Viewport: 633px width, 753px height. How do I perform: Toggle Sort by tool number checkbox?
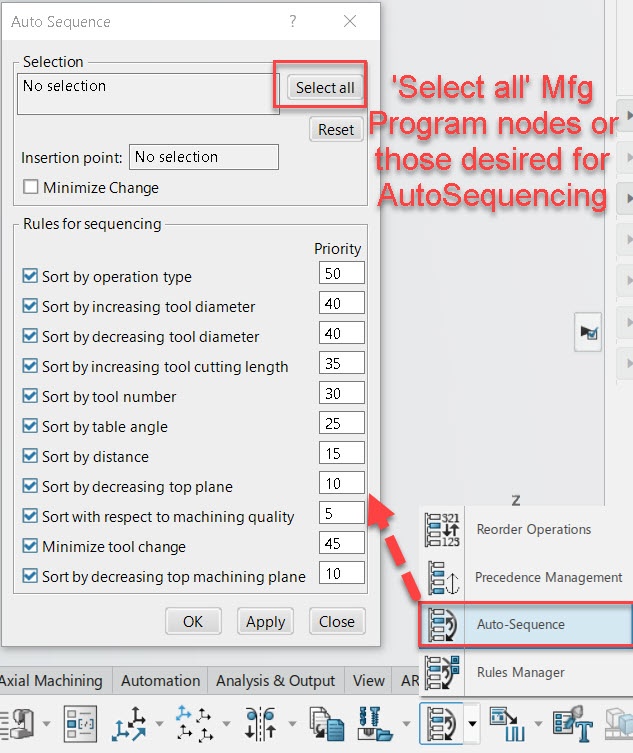click(x=30, y=396)
